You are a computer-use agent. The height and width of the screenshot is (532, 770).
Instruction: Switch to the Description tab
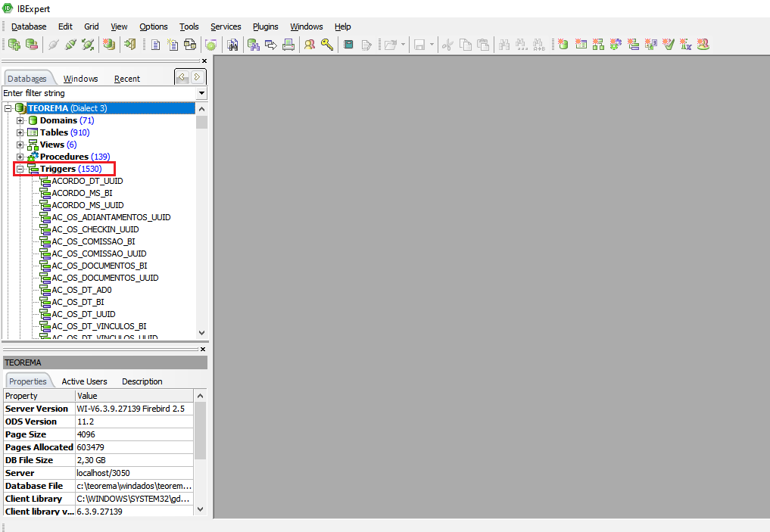(x=142, y=381)
